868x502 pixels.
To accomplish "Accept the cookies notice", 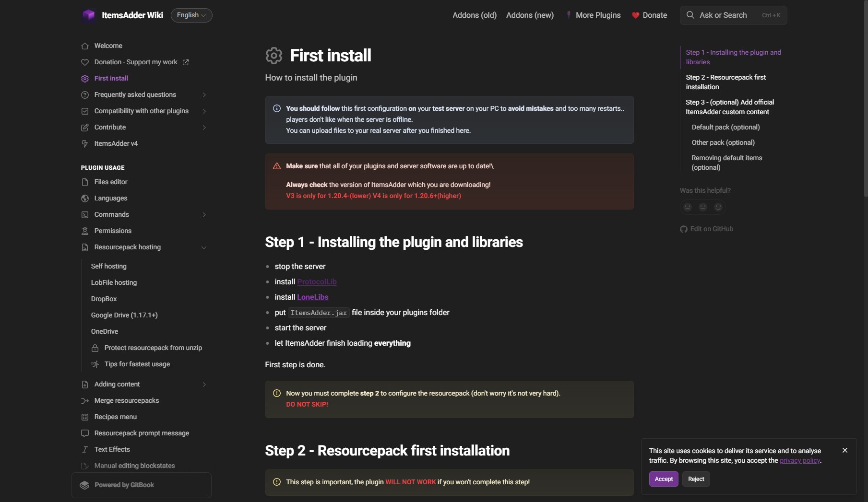I will click(663, 479).
